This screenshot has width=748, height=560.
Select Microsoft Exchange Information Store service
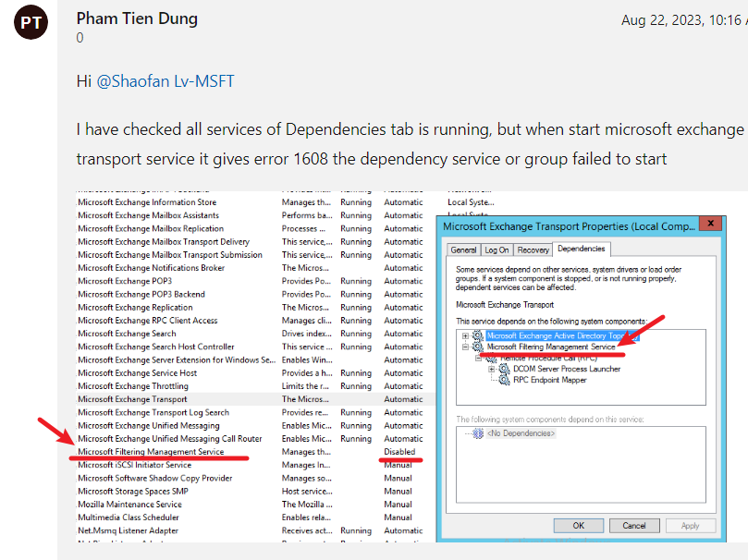tap(147, 202)
